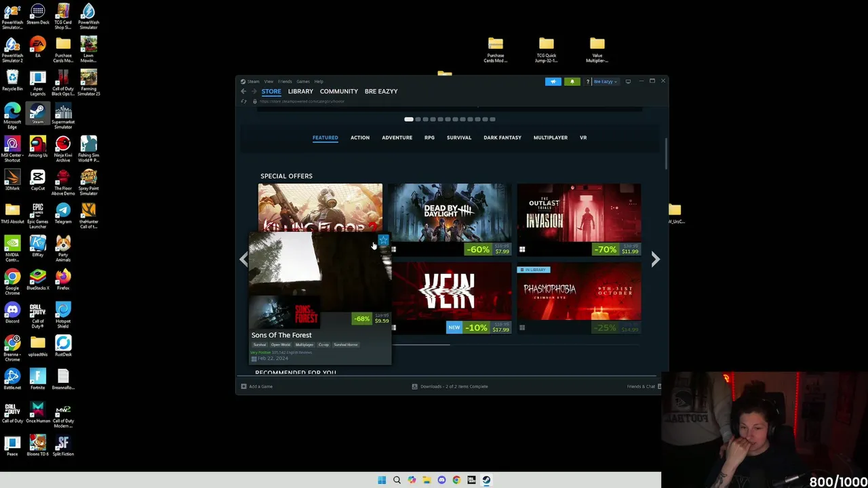The height and width of the screenshot is (488, 868).
Task: Open the Among Us desktop shortcut
Action: [x=37, y=147]
